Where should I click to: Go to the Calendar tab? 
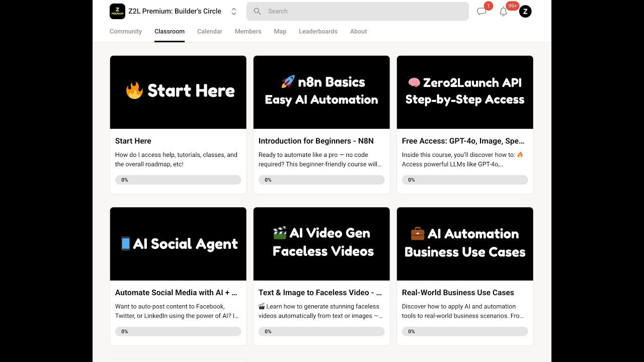pos(210,31)
